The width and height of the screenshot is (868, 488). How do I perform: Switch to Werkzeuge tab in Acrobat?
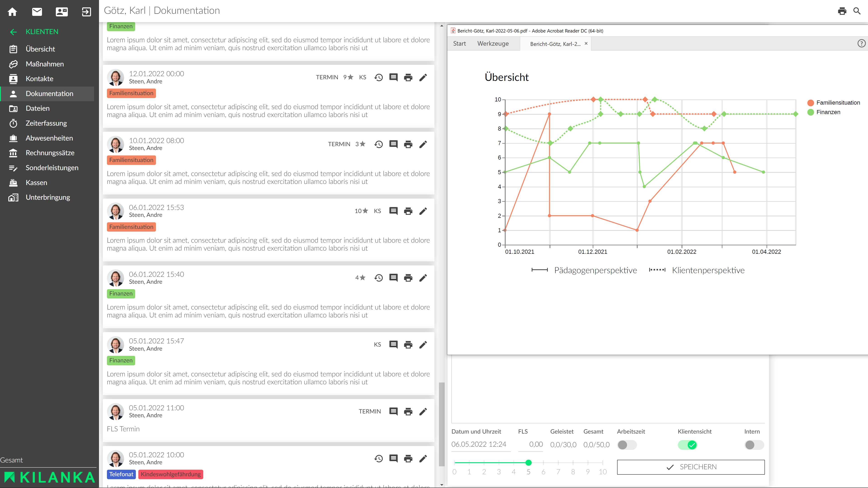pos(493,43)
